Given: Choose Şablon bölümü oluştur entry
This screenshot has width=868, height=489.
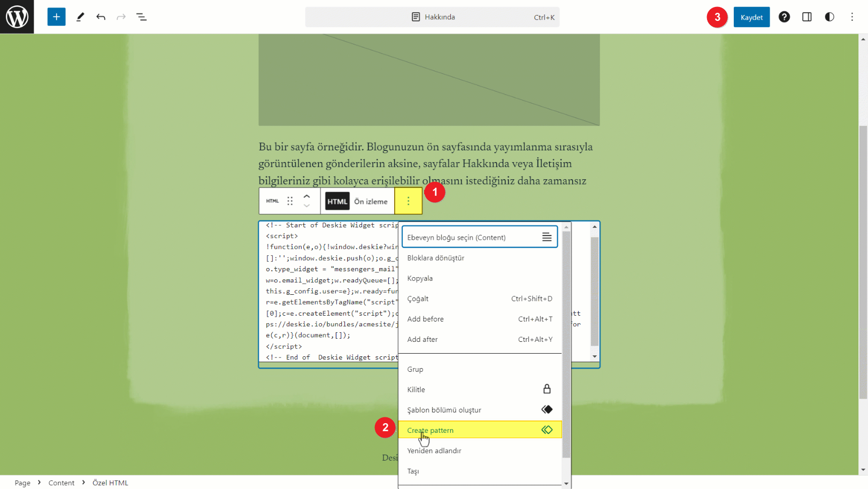Looking at the screenshot, I should click(x=480, y=410).
